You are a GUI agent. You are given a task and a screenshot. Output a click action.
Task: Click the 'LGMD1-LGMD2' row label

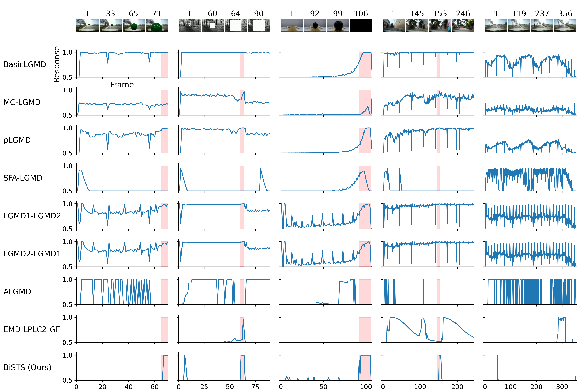(x=32, y=216)
